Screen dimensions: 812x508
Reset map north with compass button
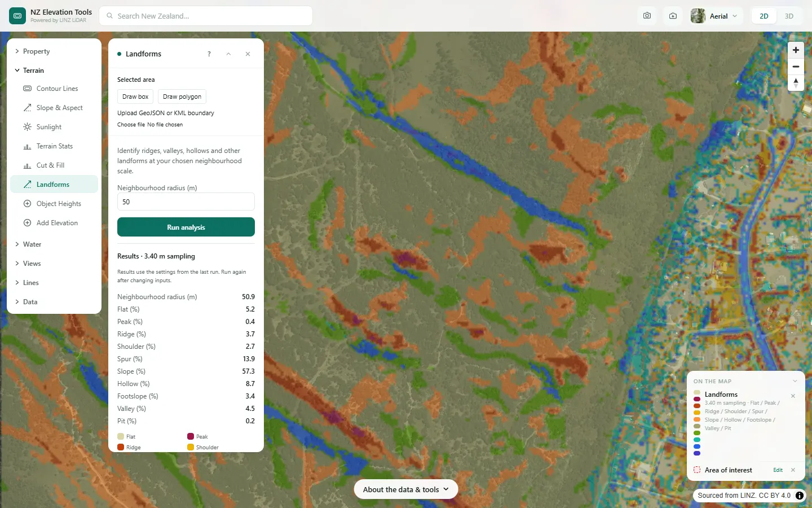pos(796,83)
